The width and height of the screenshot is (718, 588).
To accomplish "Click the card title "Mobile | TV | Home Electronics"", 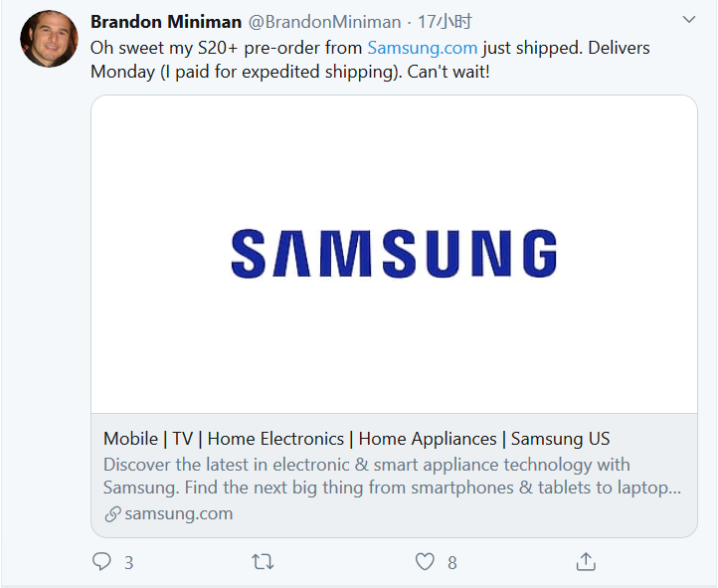I will point(356,439).
